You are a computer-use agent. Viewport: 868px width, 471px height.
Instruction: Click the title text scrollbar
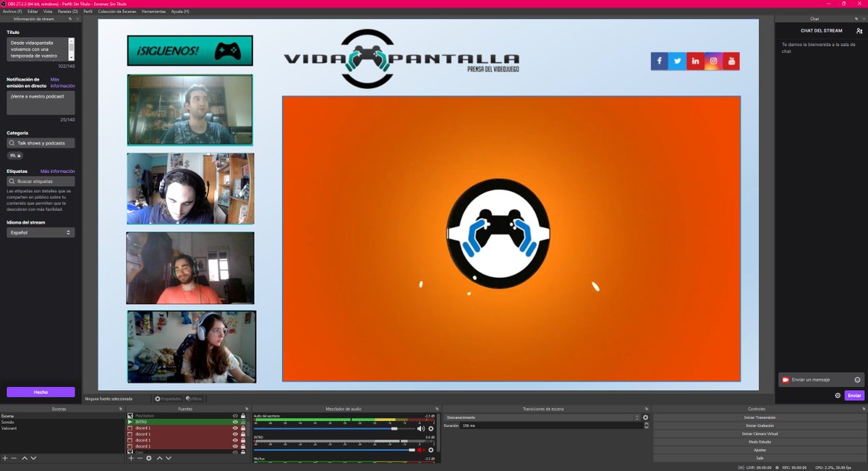[x=72, y=50]
